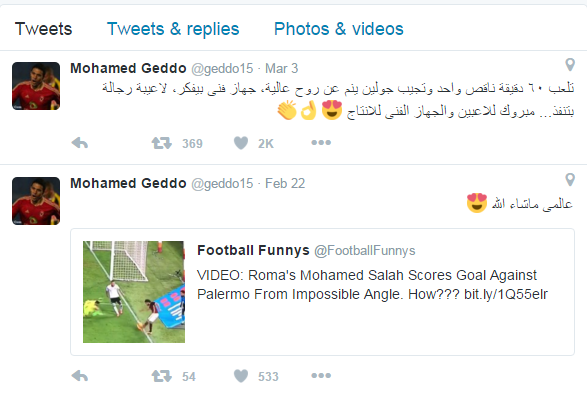Retweet the Feb 22 tweet with 54 retweets
587x397 pixels.
pyautogui.click(x=161, y=376)
